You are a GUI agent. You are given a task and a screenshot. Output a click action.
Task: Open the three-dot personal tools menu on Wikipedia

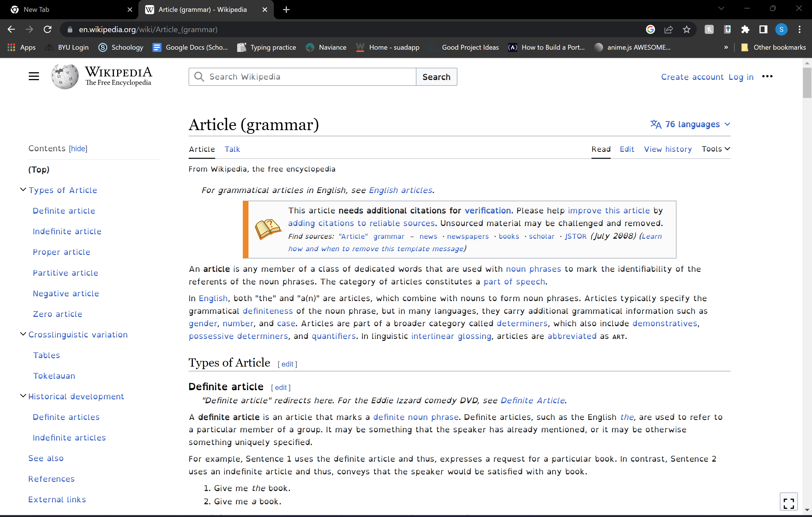767,76
